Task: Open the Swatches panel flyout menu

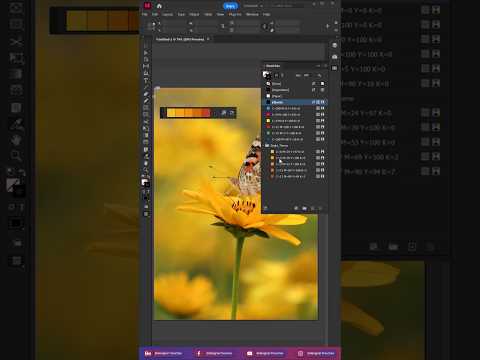Action: click(x=325, y=66)
